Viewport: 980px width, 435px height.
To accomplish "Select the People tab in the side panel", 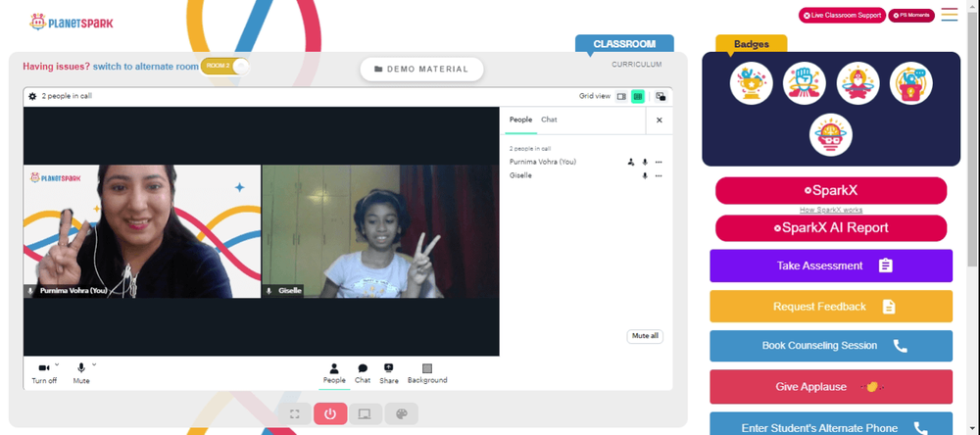I will (x=520, y=120).
